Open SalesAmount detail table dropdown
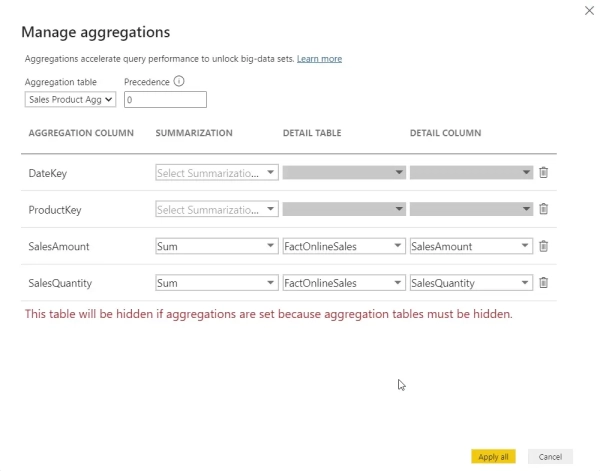This screenshot has width=600, height=471. click(343, 246)
